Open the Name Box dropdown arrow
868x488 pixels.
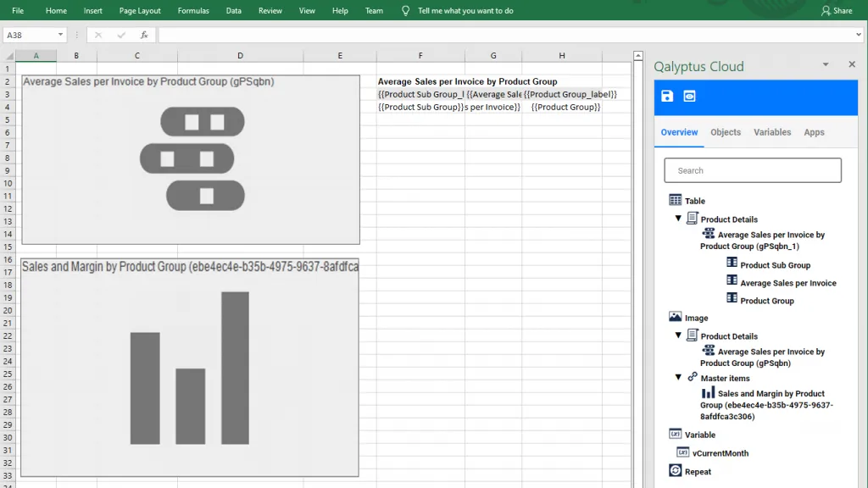click(60, 35)
